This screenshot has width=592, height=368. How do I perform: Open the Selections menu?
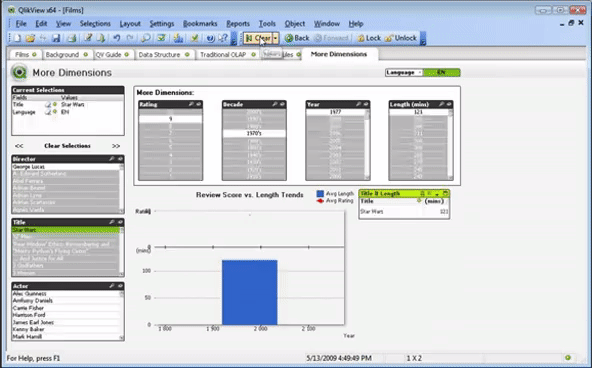click(x=95, y=23)
